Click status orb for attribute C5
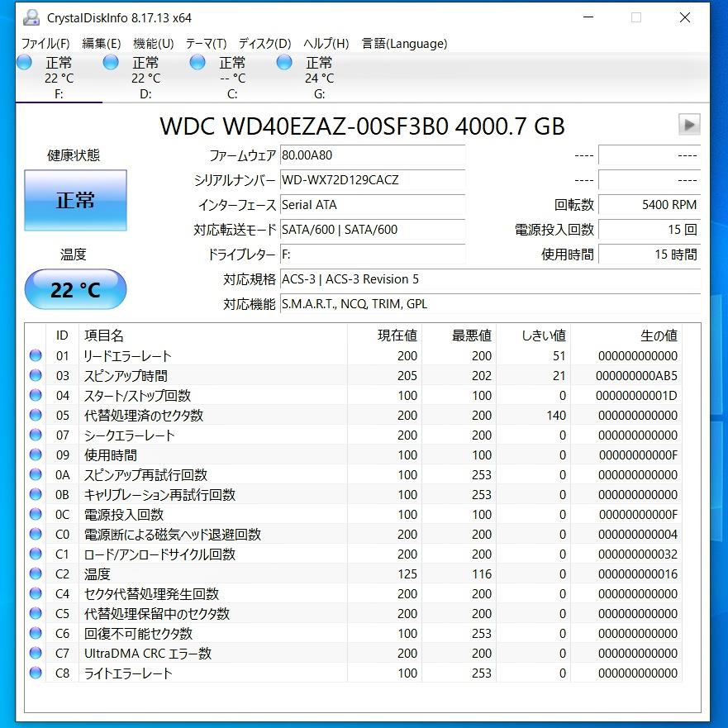Screen dimensions: 728x728 click(36, 613)
